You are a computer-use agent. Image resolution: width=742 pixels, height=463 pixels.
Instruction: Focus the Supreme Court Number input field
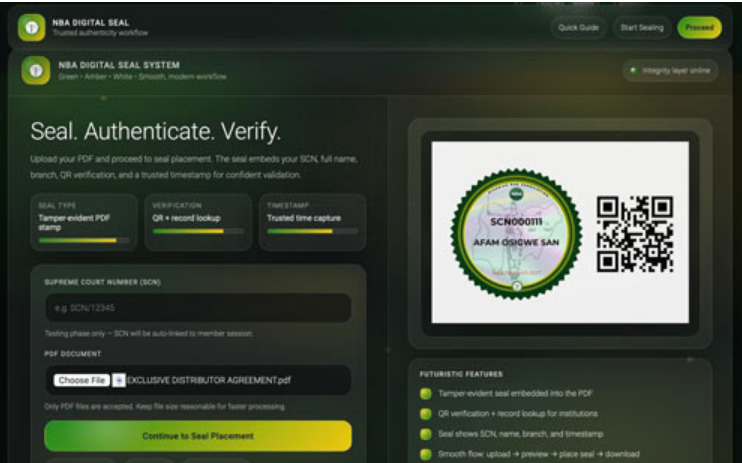click(197, 308)
